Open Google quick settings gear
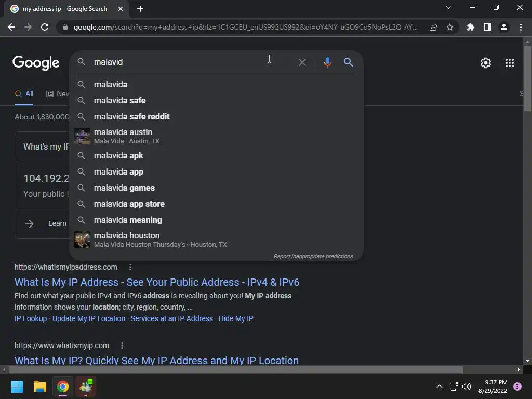The image size is (532, 399). pyautogui.click(x=486, y=63)
